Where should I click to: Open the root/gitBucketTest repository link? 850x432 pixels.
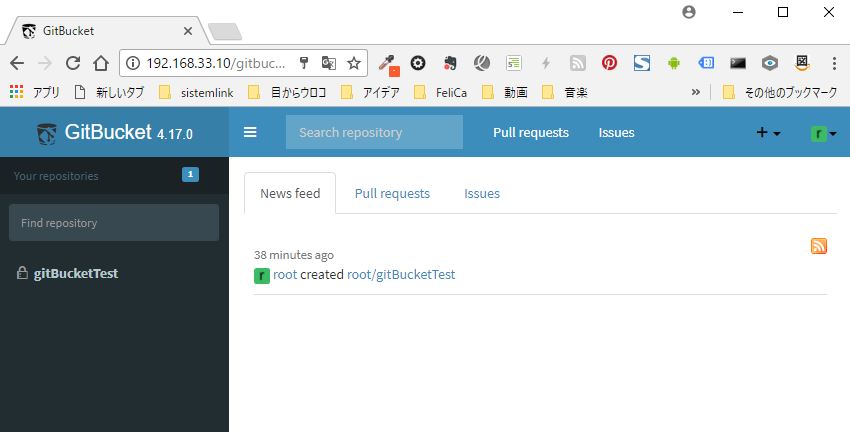coord(401,275)
